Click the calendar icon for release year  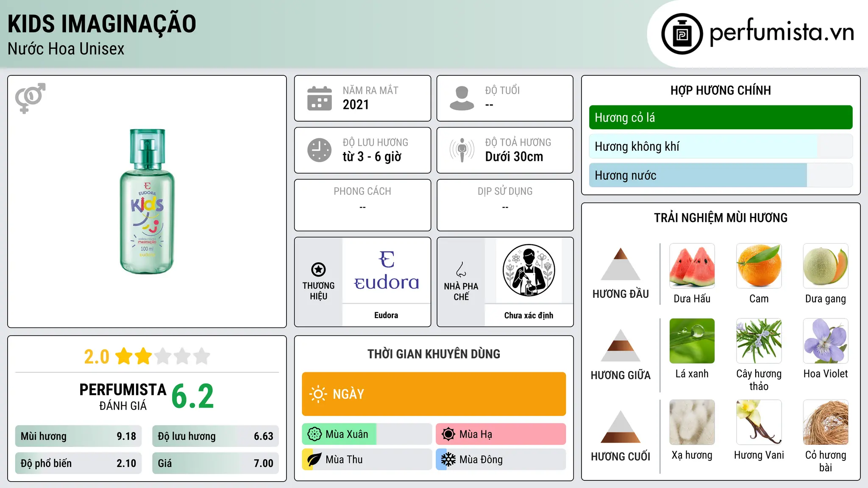(319, 98)
